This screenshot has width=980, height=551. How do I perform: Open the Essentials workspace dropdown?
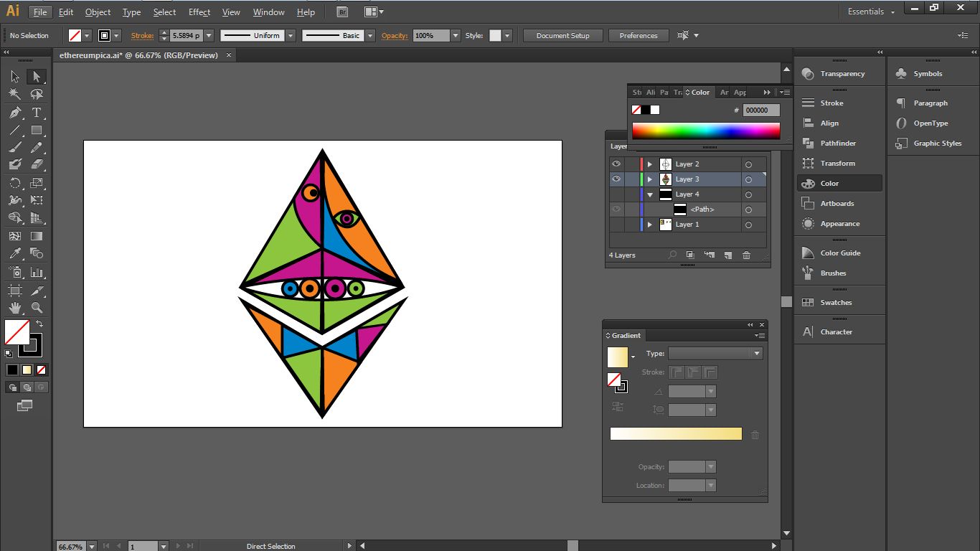point(871,12)
